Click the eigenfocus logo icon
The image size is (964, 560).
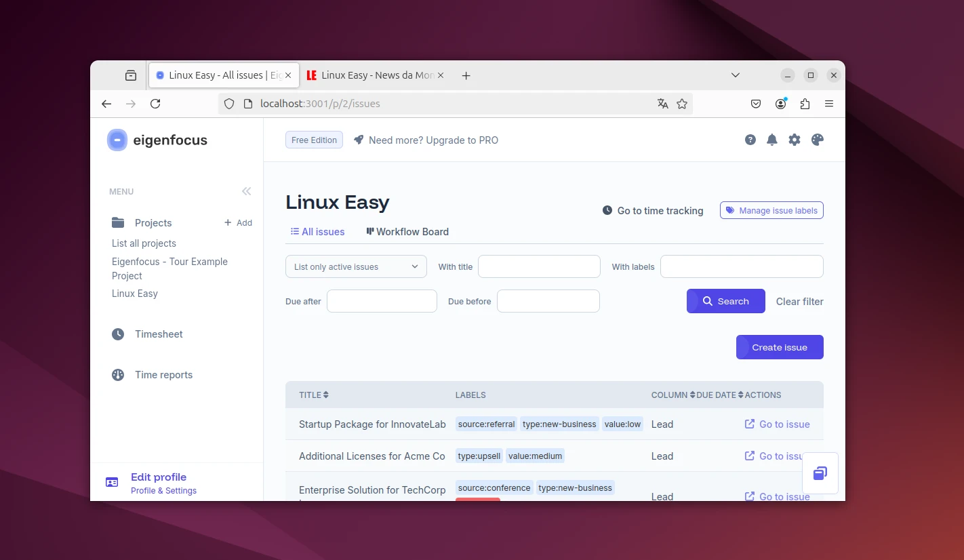pyautogui.click(x=117, y=140)
